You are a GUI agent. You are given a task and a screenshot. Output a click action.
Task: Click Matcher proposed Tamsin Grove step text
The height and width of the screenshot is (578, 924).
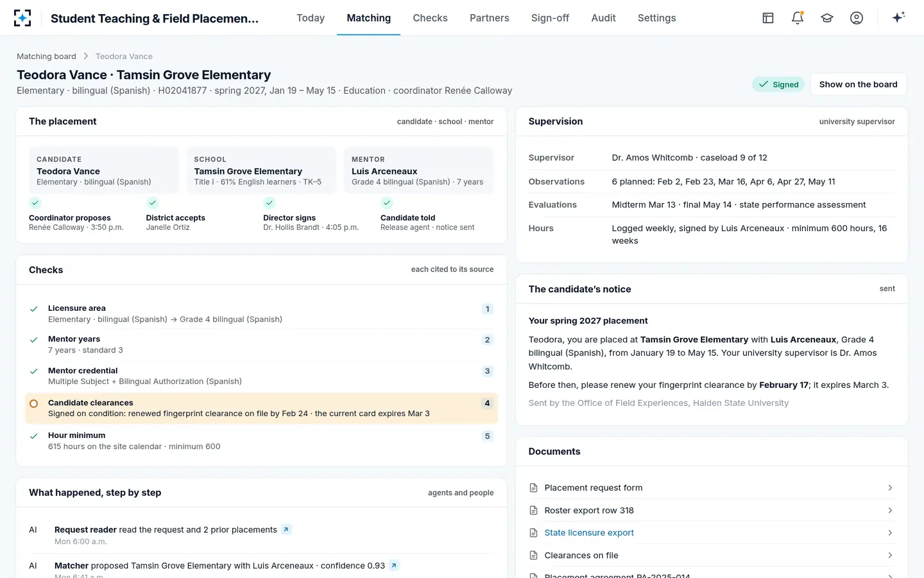coord(219,566)
